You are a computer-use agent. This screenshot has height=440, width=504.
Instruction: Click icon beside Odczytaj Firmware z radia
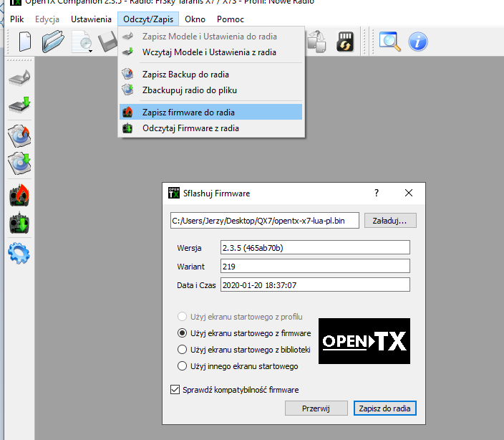tap(127, 128)
